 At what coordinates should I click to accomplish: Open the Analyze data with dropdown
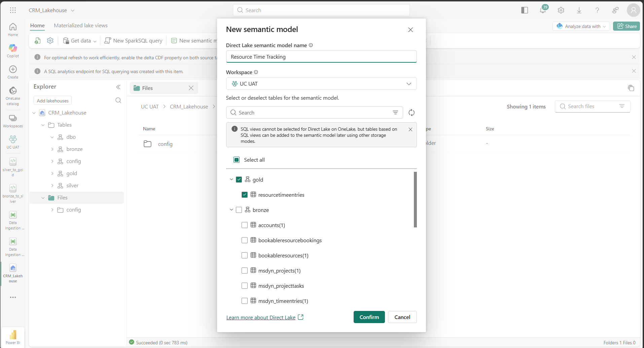tap(581, 26)
